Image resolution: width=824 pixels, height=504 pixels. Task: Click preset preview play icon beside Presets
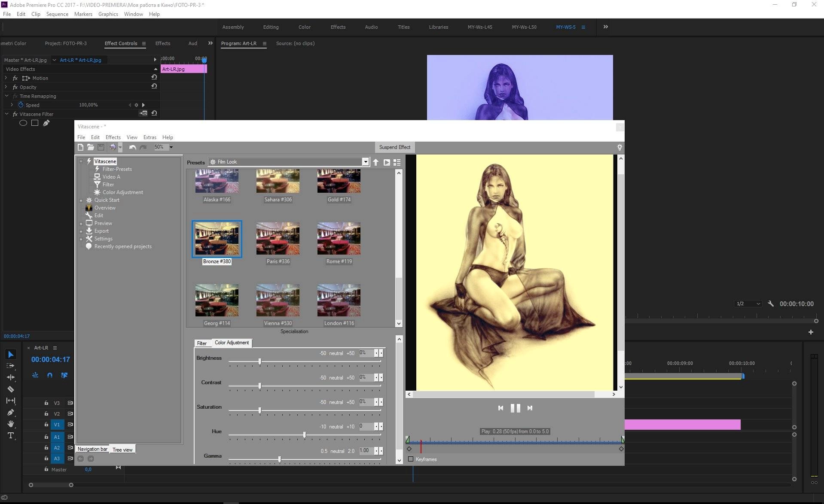[387, 162]
